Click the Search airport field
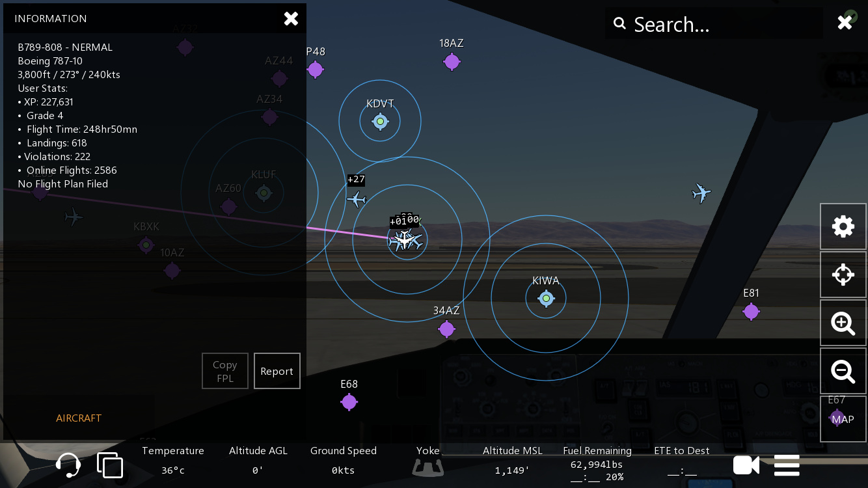 pyautogui.click(x=714, y=24)
